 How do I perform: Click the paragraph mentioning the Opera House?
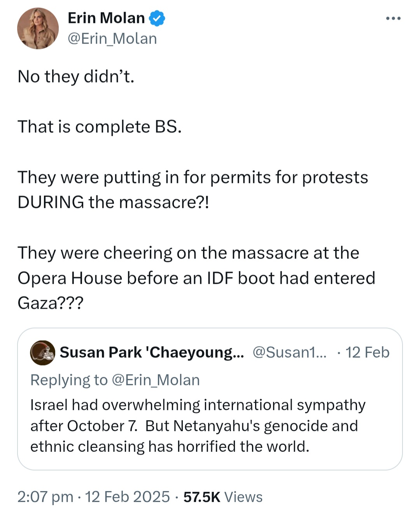pos(196,277)
